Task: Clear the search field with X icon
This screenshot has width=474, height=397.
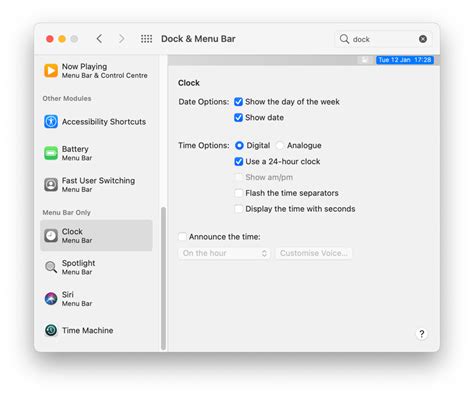Action: click(423, 39)
